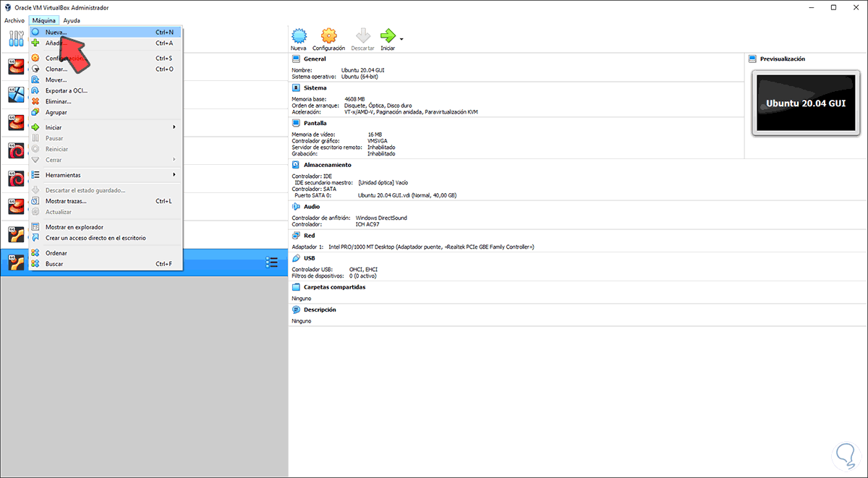Viewport: 868px width, 478px height.
Task: Open the General section header
Action: coord(315,59)
